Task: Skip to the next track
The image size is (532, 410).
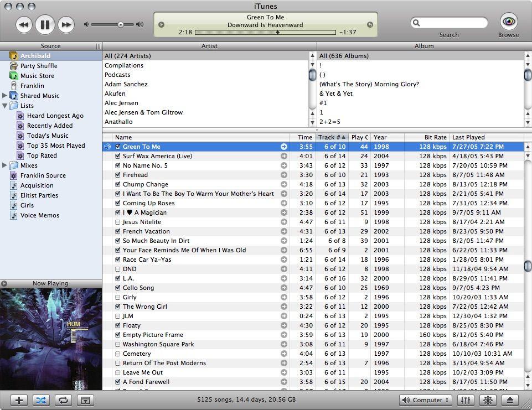Action: (x=66, y=24)
